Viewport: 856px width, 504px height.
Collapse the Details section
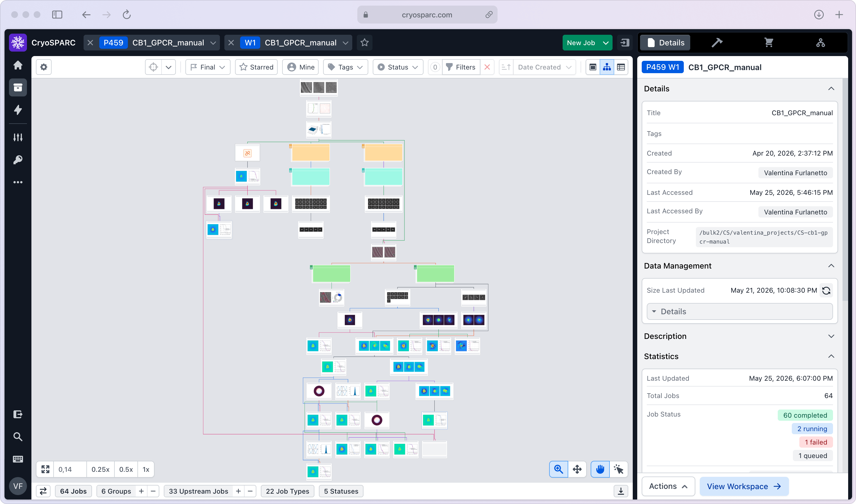(831, 88)
